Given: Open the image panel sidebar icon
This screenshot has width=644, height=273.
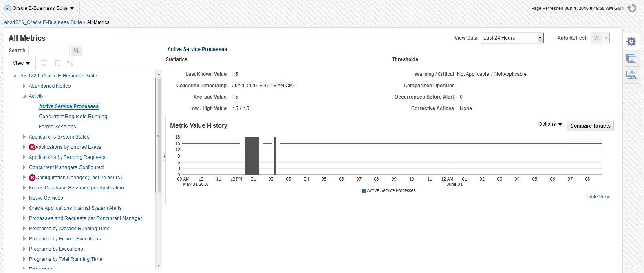Looking at the screenshot, I should pos(631,59).
